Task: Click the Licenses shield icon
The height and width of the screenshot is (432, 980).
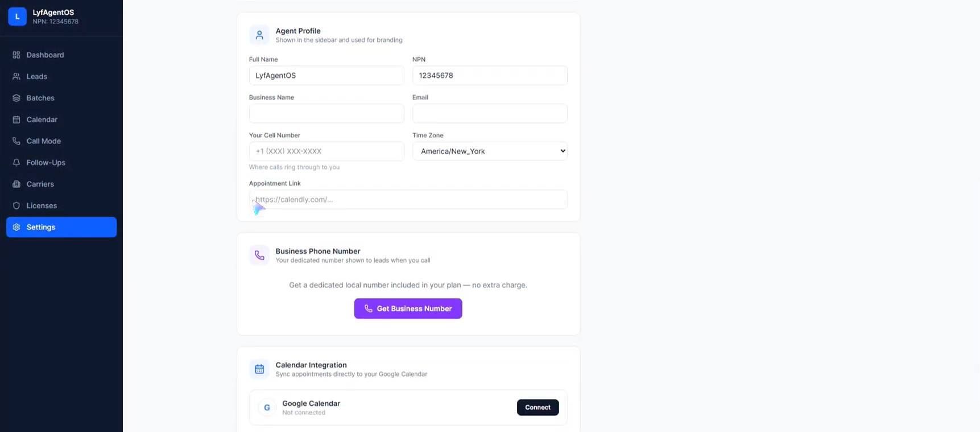Action: (16, 205)
